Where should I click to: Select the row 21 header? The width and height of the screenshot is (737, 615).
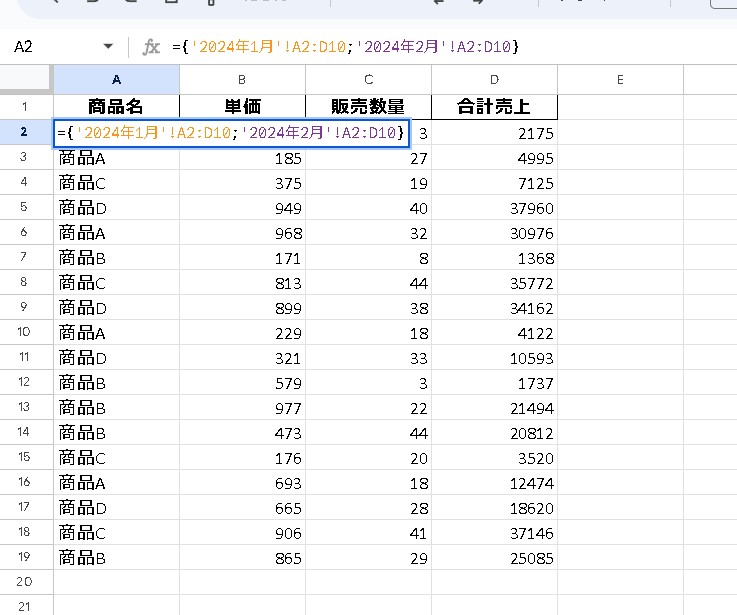click(26, 605)
